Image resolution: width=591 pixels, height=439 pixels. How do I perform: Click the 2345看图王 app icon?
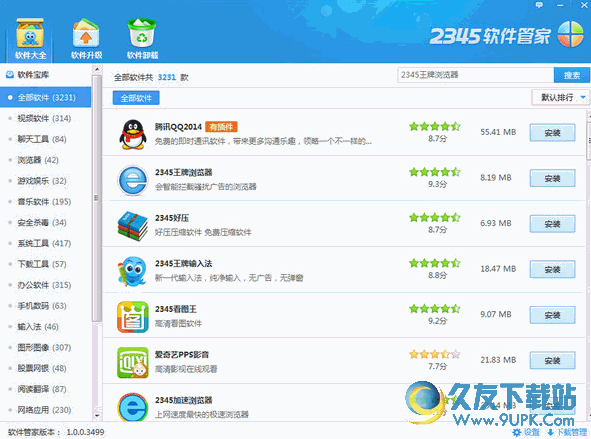[x=132, y=317]
